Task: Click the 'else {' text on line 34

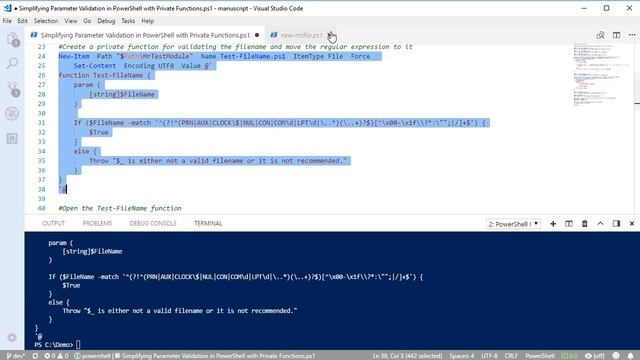Action: tap(85, 151)
